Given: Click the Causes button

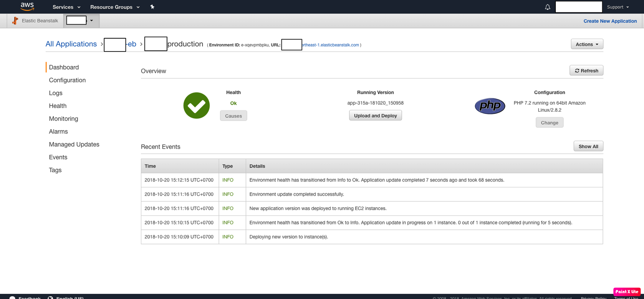Looking at the screenshot, I should (233, 116).
